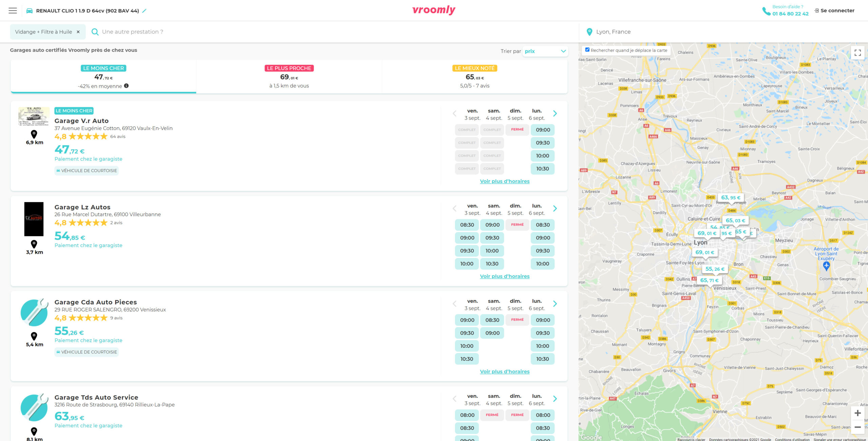The image size is (868, 441).
Task: Click the 55,26 € map price marker
Action: coord(715,269)
